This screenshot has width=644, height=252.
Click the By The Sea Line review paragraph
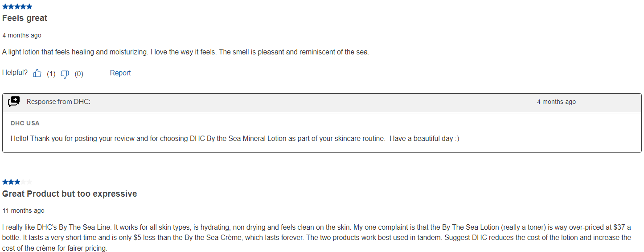click(x=316, y=238)
